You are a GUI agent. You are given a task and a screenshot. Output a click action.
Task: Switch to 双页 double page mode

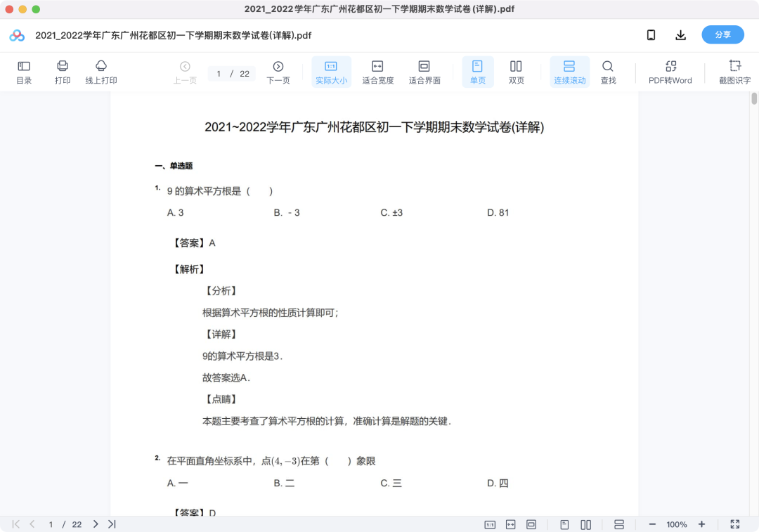click(x=516, y=72)
